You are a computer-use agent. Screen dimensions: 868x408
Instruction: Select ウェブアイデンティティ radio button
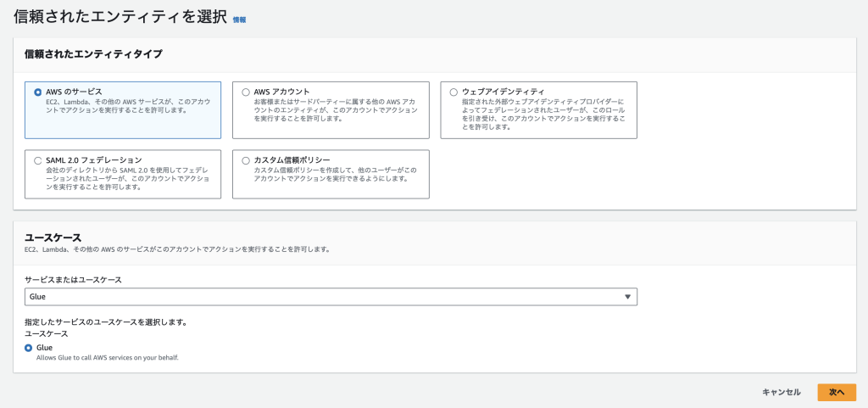[x=454, y=92]
